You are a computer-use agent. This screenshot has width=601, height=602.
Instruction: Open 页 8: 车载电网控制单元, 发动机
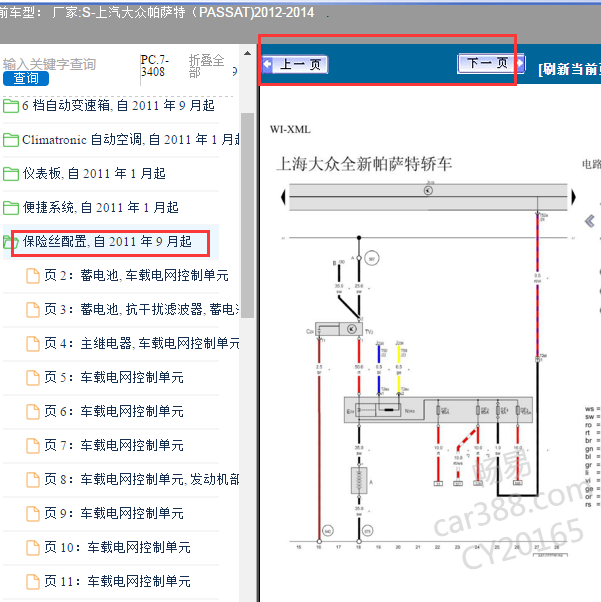tap(142, 480)
